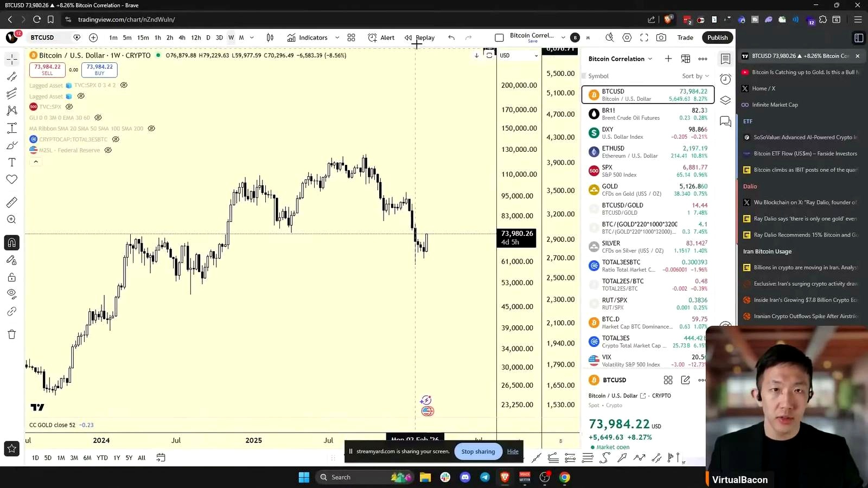Image resolution: width=868 pixels, height=488 pixels.
Task: Open the icons/heart sticker tool
Action: [11, 179]
